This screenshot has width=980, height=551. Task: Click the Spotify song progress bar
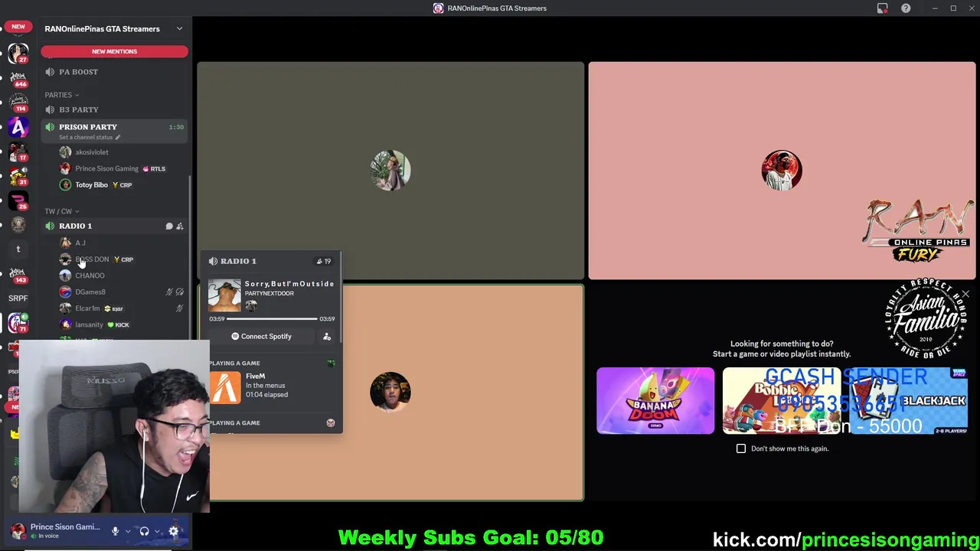pyautogui.click(x=272, y=319)
